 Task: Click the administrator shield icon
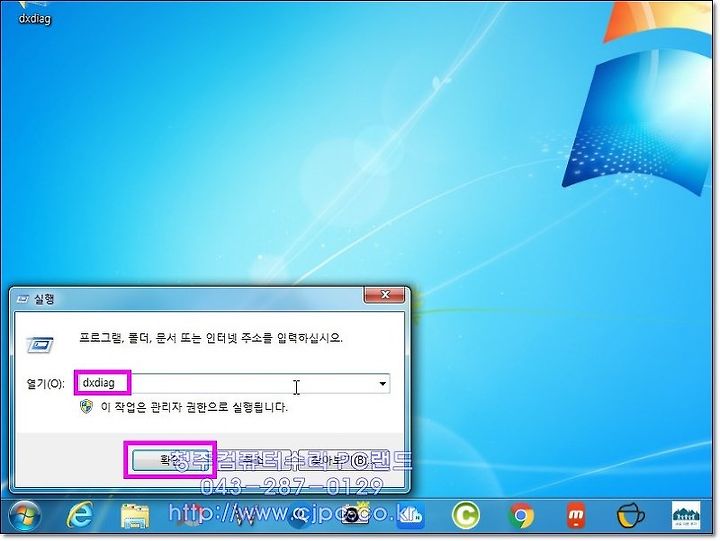86,407
